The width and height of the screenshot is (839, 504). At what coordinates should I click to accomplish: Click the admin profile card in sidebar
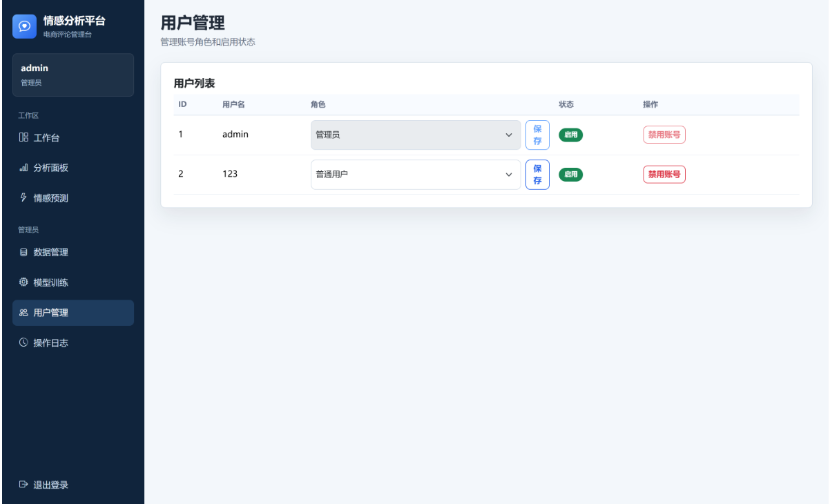[73, 75]
